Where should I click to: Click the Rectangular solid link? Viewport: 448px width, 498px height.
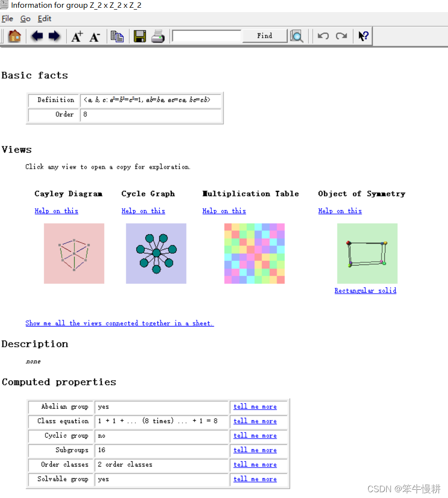(x=365, y=291)
